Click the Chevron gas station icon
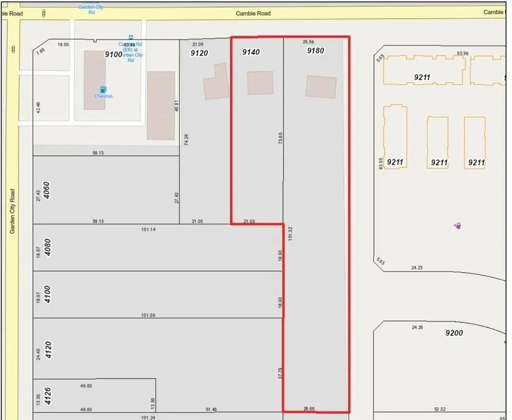Viewport: 512px width, 420px height. pos(102,89)
